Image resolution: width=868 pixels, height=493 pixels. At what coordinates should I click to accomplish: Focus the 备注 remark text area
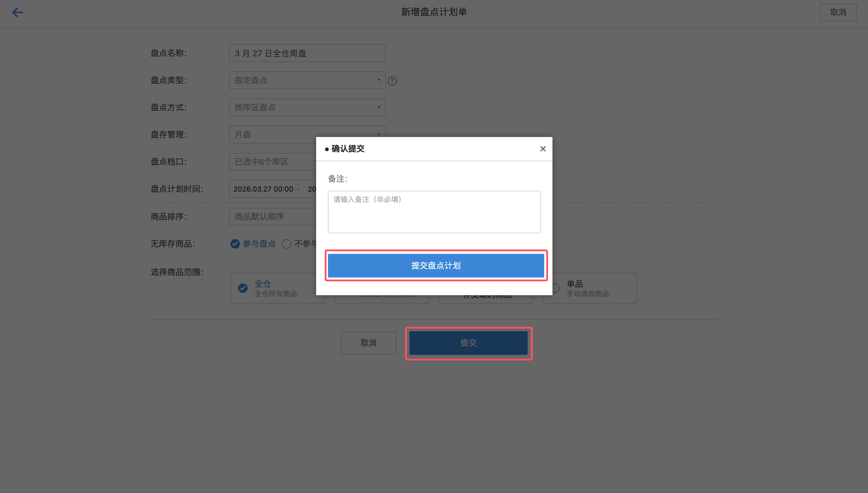coord(434,212)
